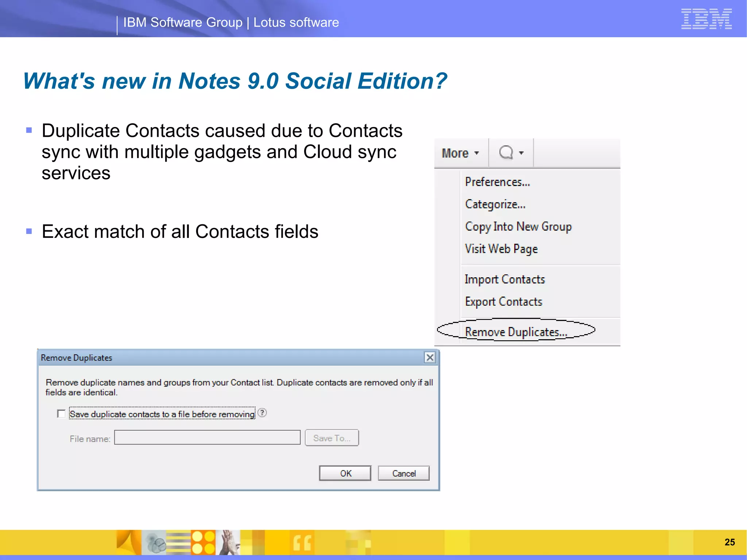747x560 pixels.
Task: Focus the File name input field
Action: 207,437
